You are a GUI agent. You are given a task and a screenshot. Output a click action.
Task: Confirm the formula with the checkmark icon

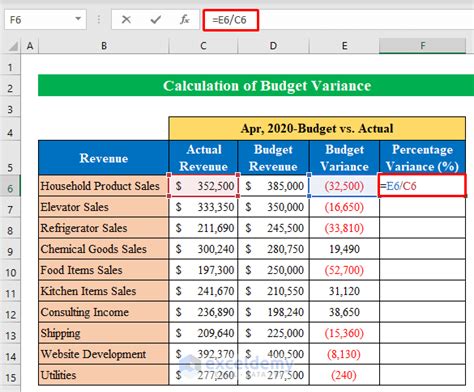pos(155,20)
